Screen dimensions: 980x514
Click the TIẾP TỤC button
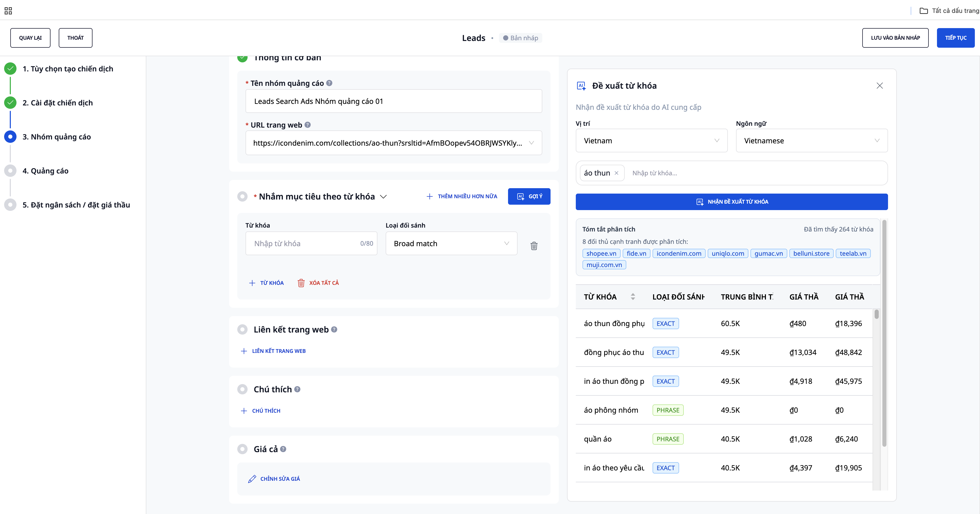[x=955, y=38]
